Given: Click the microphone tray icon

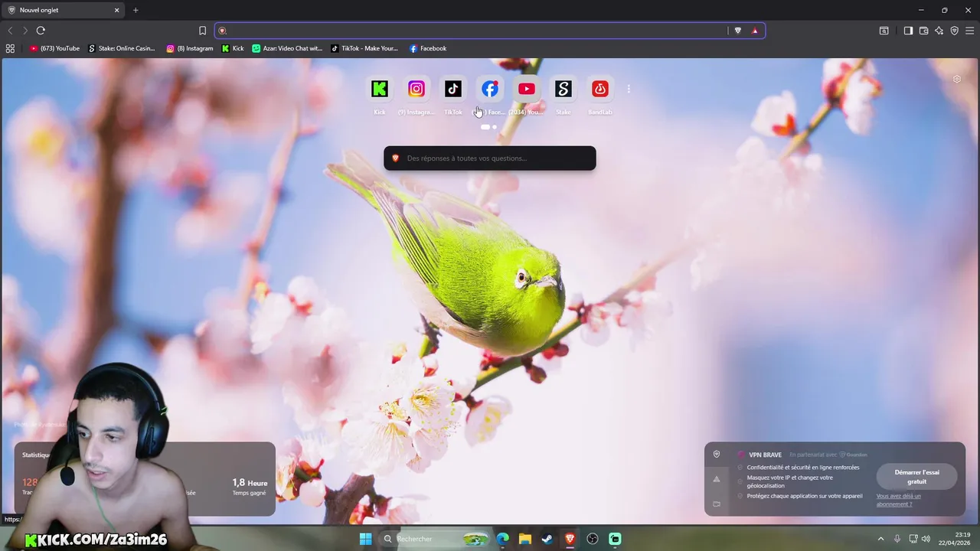Looking at the screenshot, I should [x=897, y=539].
